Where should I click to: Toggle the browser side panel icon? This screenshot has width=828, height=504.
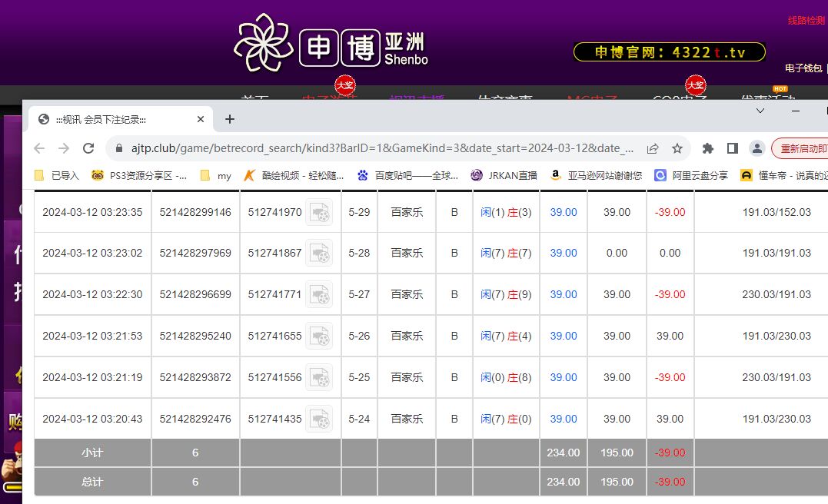[x=733, y=148]
